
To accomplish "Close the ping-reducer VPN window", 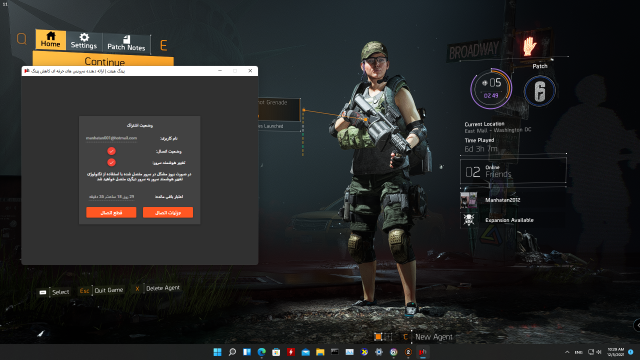I will [x=250, y=71].
